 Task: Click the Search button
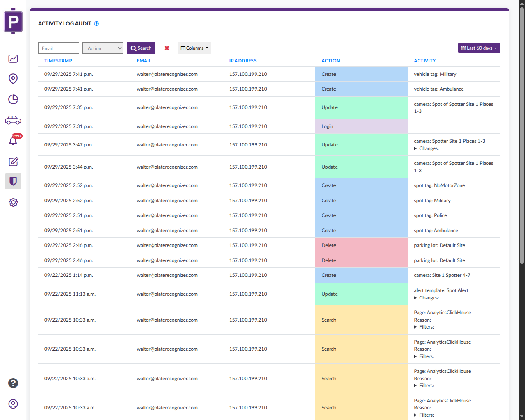tap(141, 48)
